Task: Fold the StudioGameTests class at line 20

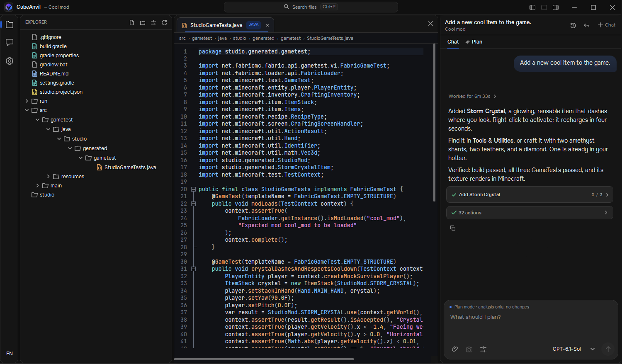Action: point(193,189)
